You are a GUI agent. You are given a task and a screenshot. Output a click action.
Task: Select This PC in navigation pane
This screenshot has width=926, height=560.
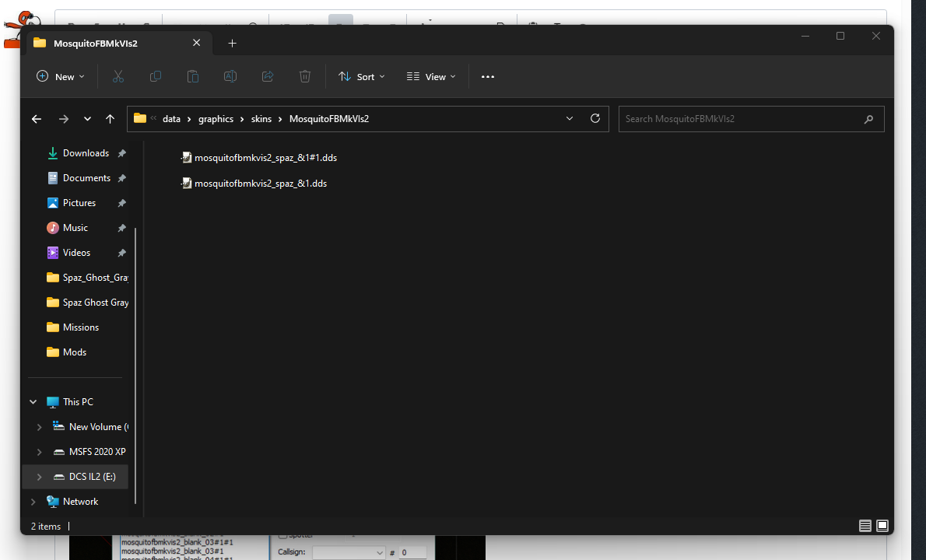78,402
